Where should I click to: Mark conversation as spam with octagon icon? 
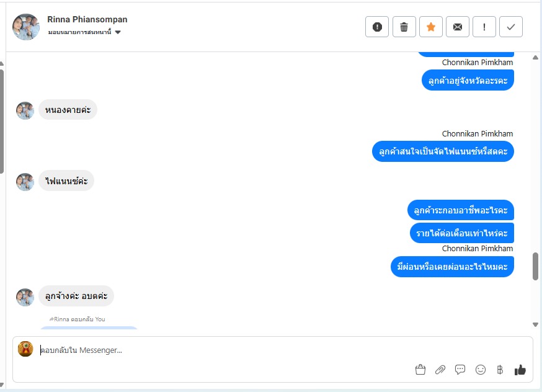377,27
